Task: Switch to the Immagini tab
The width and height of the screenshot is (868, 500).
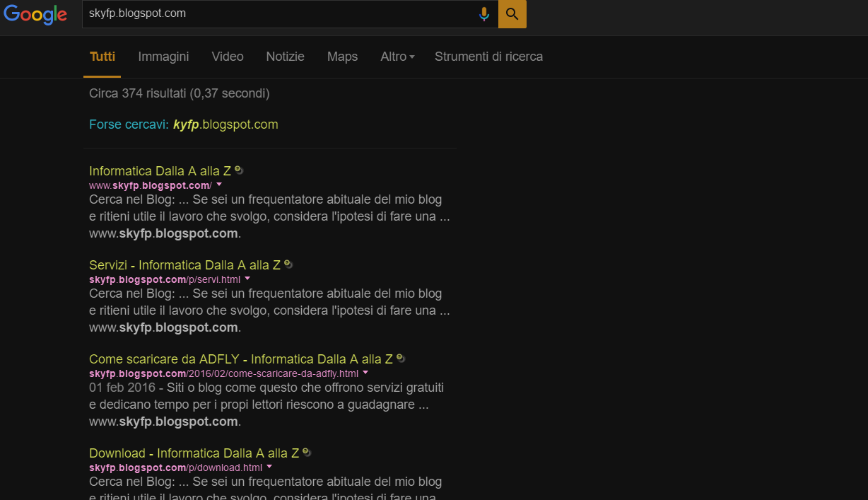Action: [x=163, y=57]
